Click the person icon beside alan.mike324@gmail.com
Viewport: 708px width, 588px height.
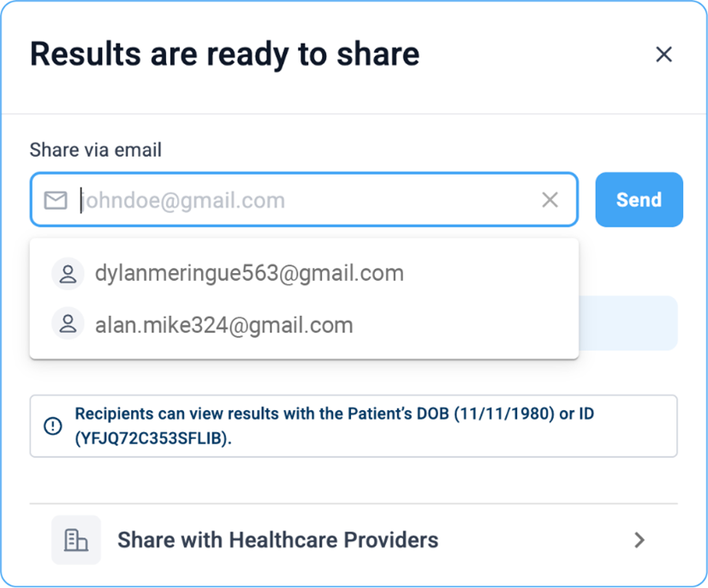click(67, 325)
